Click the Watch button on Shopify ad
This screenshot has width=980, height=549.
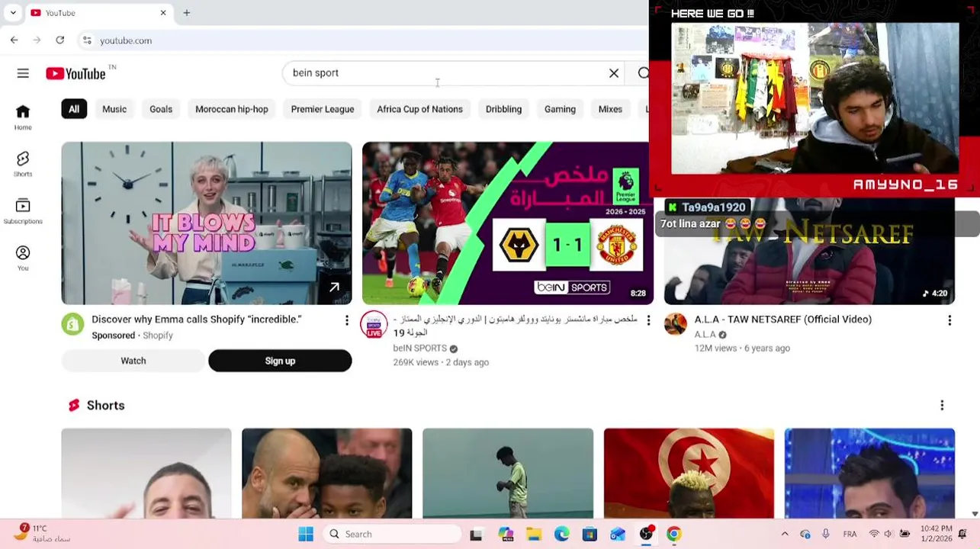tap(133, 361)
